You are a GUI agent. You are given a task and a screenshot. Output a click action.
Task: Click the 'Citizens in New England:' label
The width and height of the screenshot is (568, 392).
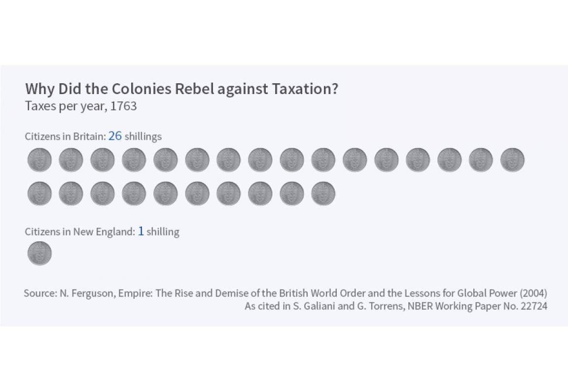pyautogui.click(x=79, y=231)
